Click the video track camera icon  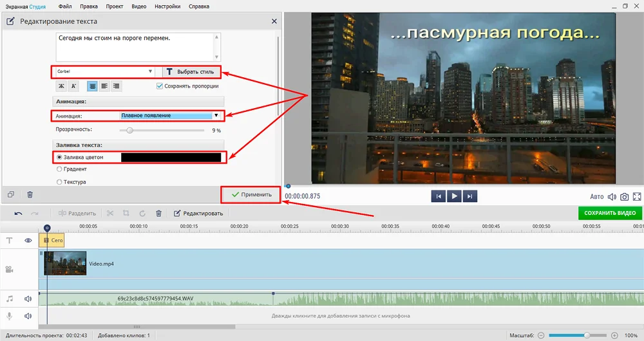click(10, 270)
